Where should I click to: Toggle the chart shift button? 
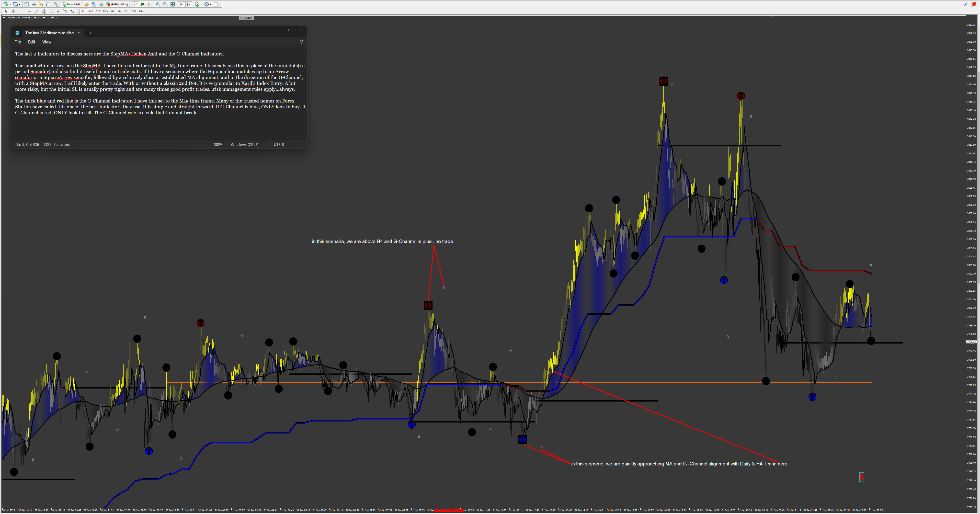coord(189,4)
